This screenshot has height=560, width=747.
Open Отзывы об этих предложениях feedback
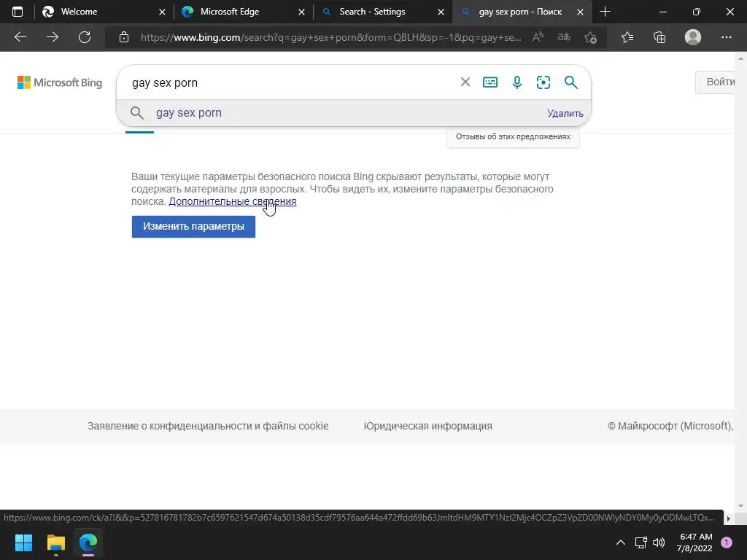point(513,136)
